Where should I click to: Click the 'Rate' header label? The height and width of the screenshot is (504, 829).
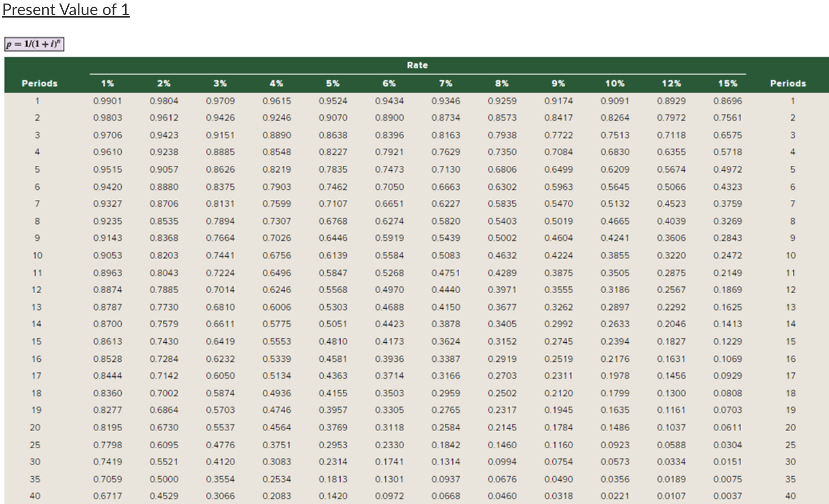click(x=417, y=65)
